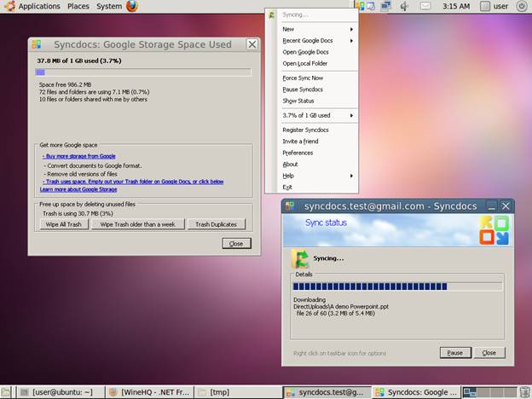Click '72 files and folders are using 7.1 MB' text
The width and height of the screenshot is (532, 399).
click(x=94, y=92)
